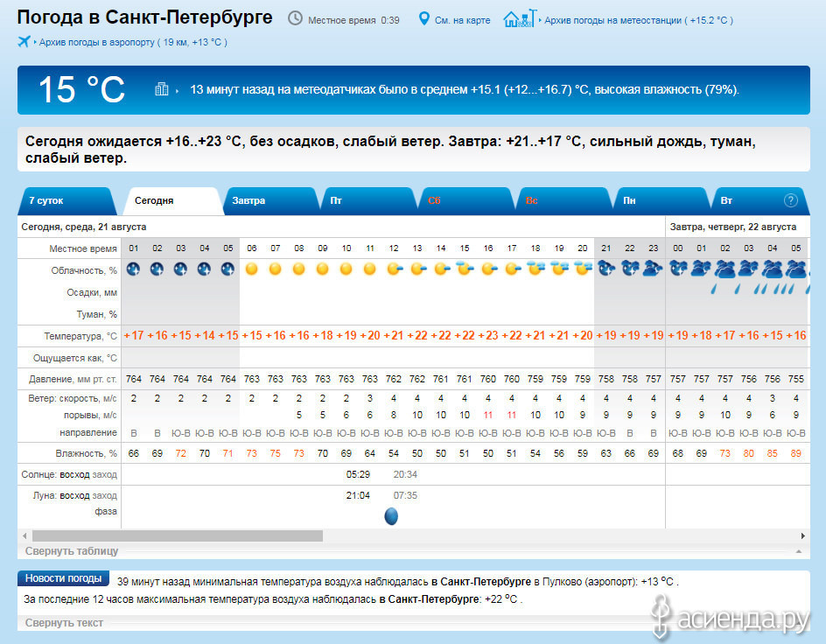Viewport: 826px width, 644px height.
Task: Click moonrise time '21:04'
Action: click(x=358, y=495)
